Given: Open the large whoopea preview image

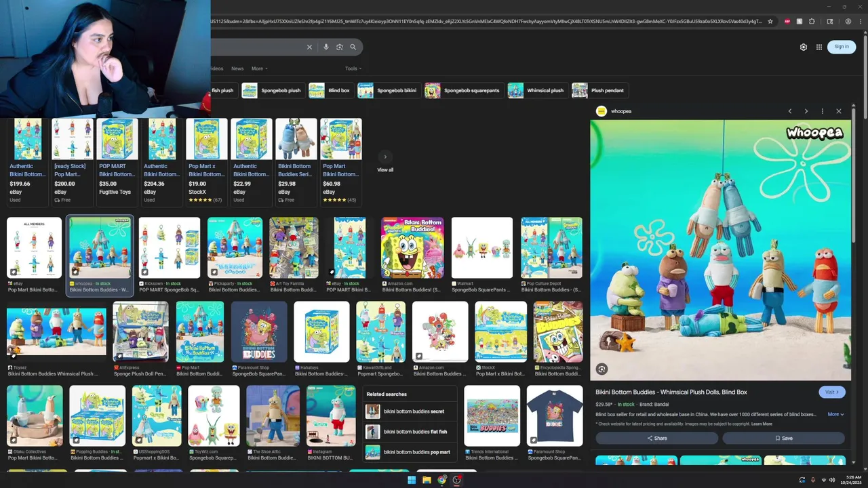Looking at the screenshot, I should coord(720,251).
